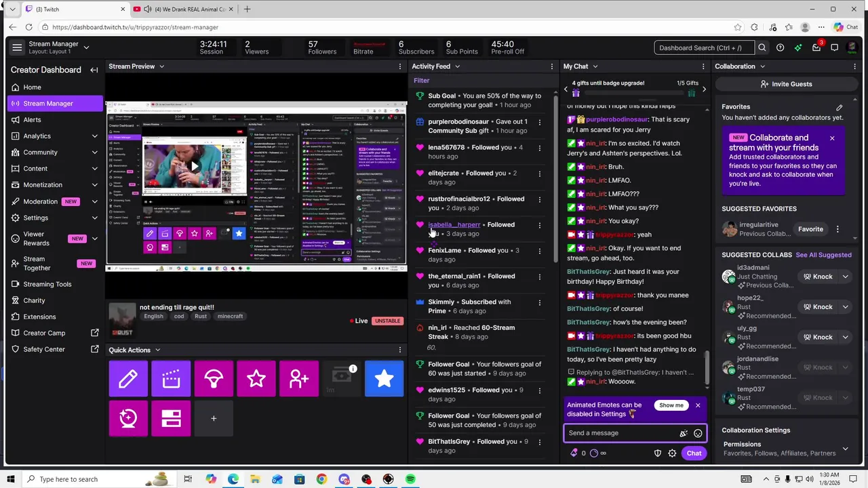
Task: Open dropdown arrow next to i63admani Knock
Action: pyautogui.click(x=845, y=277)
